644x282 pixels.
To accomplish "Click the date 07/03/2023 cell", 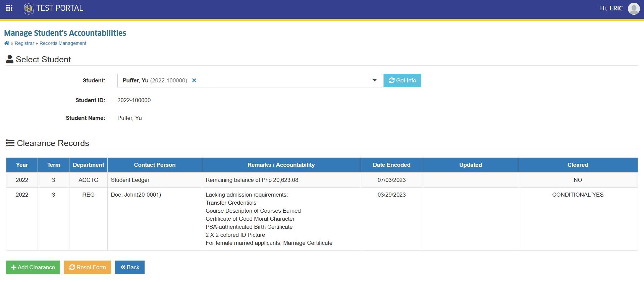I will pyautogui.click(x=391, y=180).
